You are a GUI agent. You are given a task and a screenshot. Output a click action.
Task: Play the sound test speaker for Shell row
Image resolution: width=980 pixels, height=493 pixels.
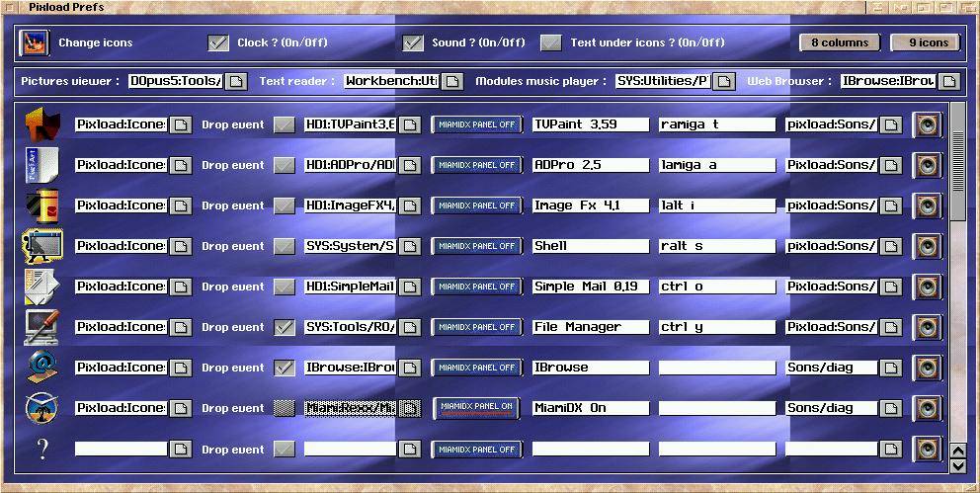pos(927,246)
